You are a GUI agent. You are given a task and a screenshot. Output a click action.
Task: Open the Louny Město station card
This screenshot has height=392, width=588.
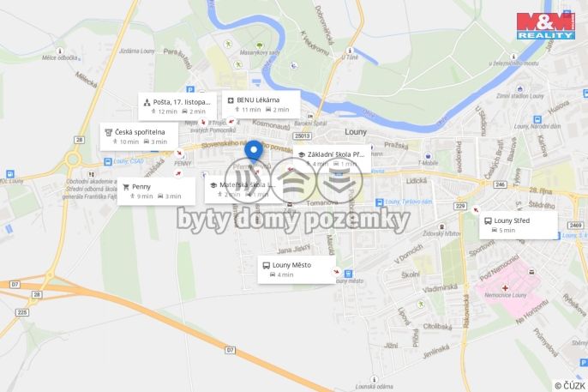point(297,269)
